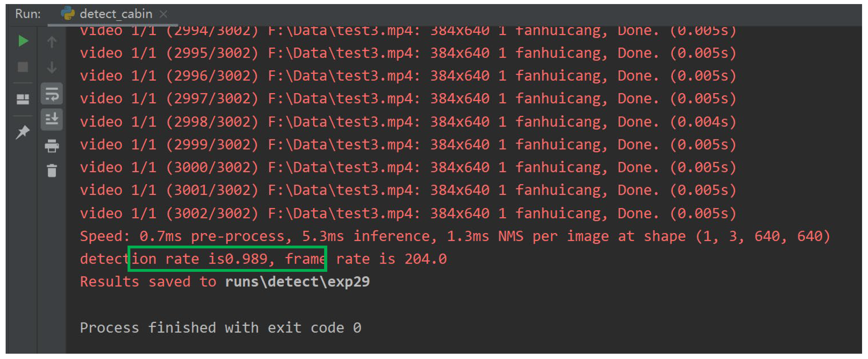Click the 'Process finished with exit code 0' line

220,328
